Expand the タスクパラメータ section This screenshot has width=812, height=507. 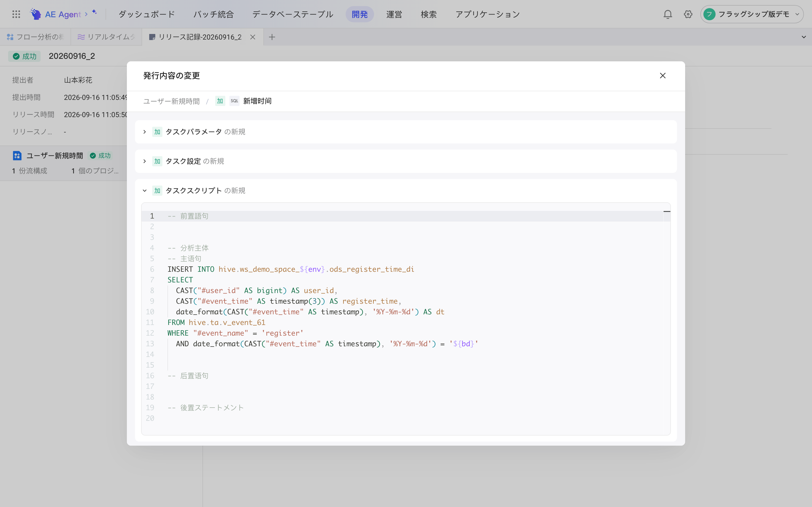(x=145, y=132)
